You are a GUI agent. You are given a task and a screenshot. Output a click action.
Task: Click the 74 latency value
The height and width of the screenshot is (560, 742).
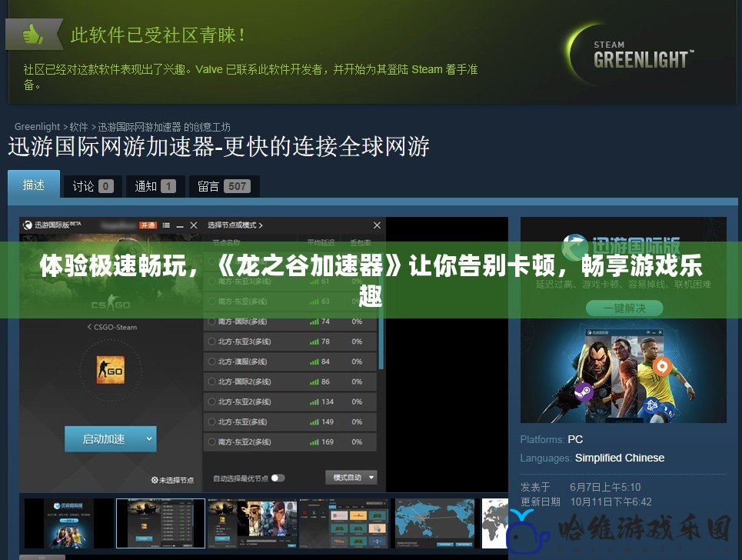pos(325,322)
